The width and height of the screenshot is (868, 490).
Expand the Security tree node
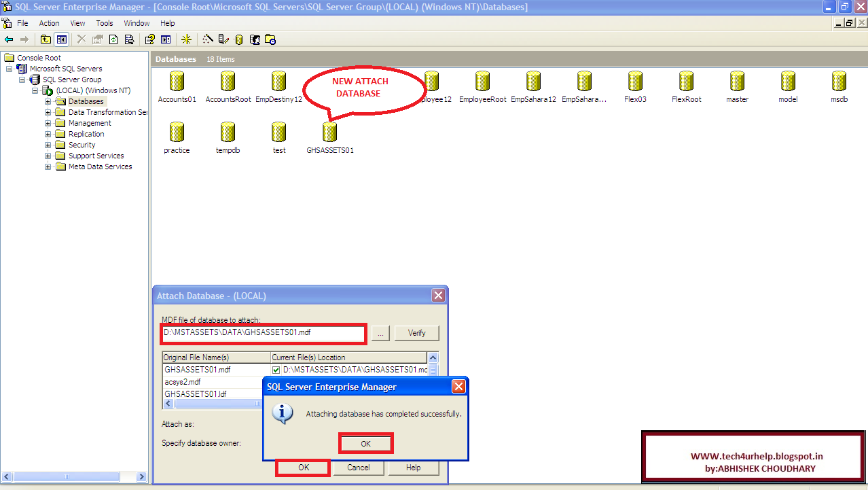click(x=48, y=145)
